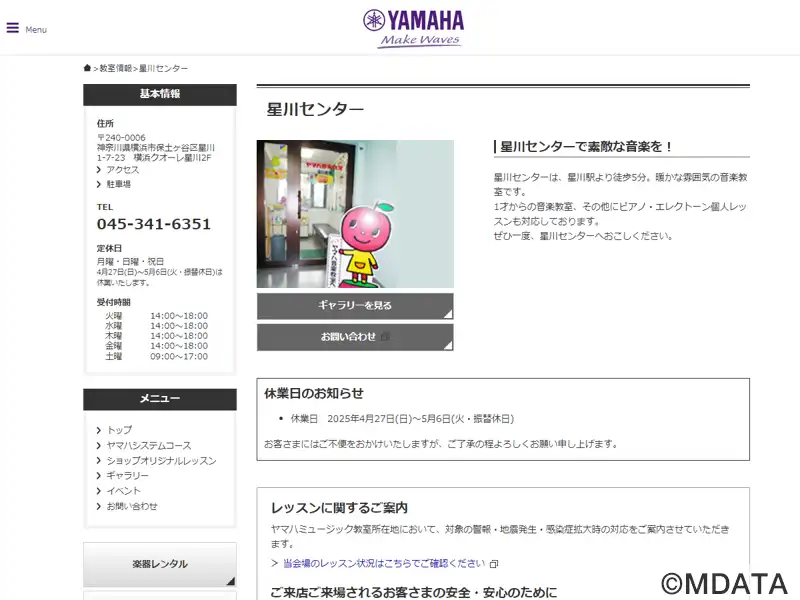Click the 火曜 14:00〜18:00 hours row

point(157,316)
